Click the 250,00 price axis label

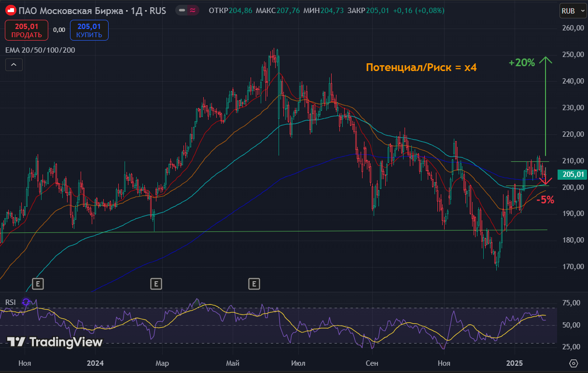pyautogui.click(x=574, y=55)
